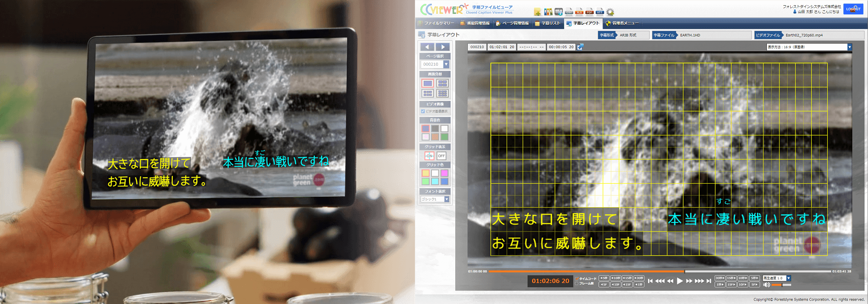Screen dimensions: 868x304
Task: Pick magenta grid color swatch
Action: pos(444,173)
